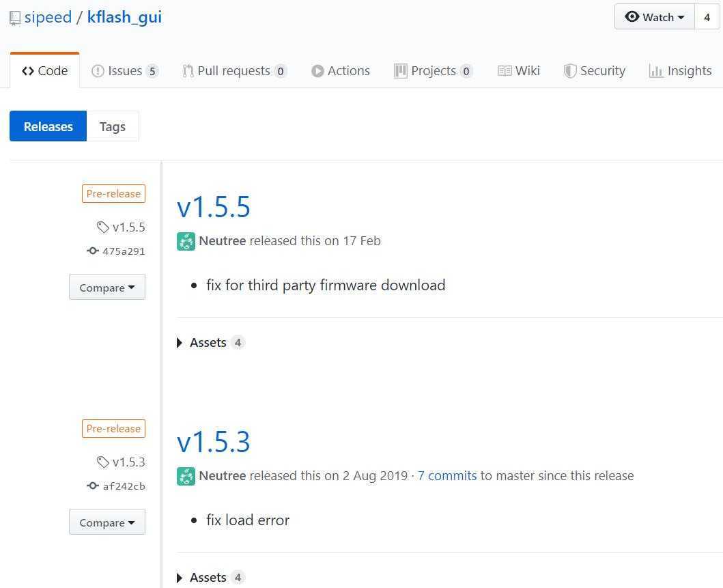Click the tag icon beside v1.5.5
723x588 pixels.
click(x=103, y=227)
